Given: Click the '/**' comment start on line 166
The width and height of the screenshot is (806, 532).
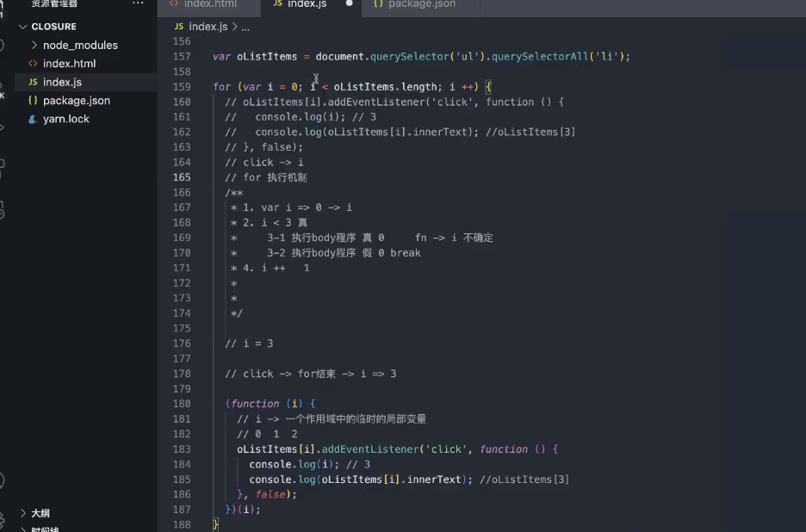Looking at the screenshot, I should (x=234, y=193).
